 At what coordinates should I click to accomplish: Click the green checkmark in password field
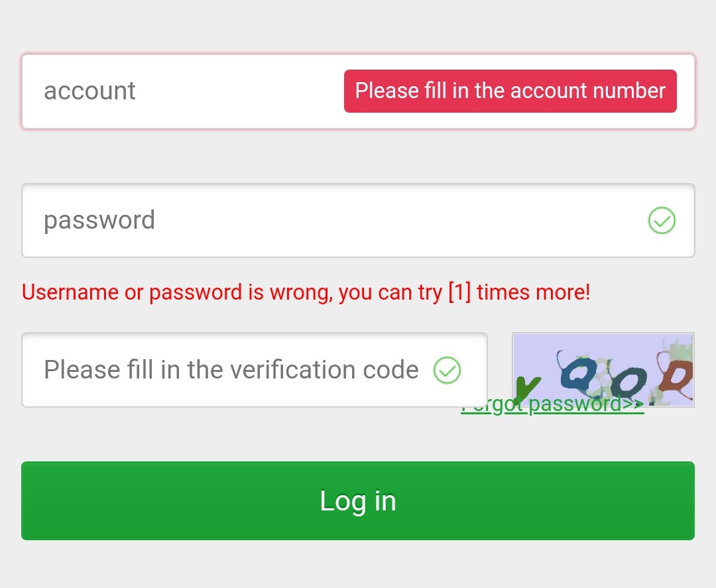(661, 221)
